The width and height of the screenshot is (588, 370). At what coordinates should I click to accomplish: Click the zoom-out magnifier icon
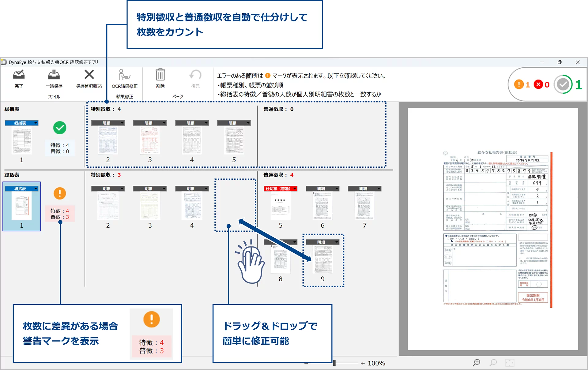pos(493,362)
